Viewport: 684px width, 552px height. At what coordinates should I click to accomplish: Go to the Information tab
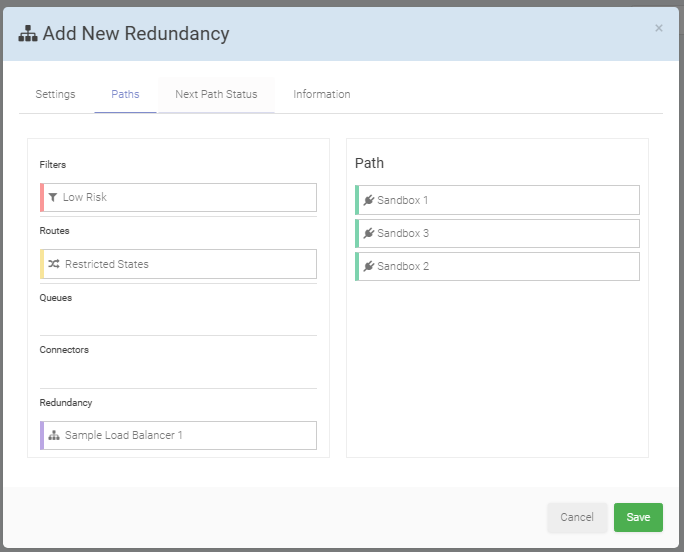click(x=322, y=94)
